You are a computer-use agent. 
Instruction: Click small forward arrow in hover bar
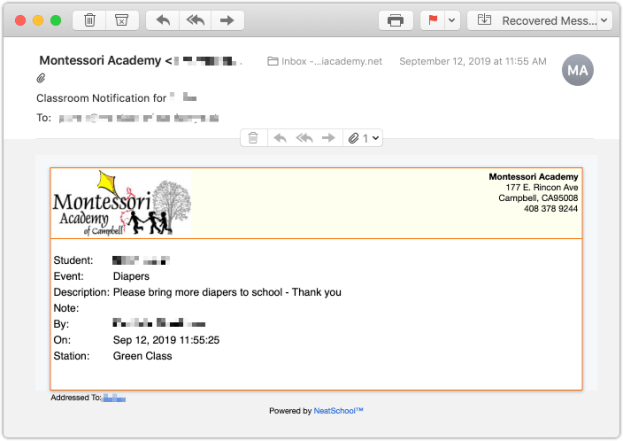click(328, 138)
